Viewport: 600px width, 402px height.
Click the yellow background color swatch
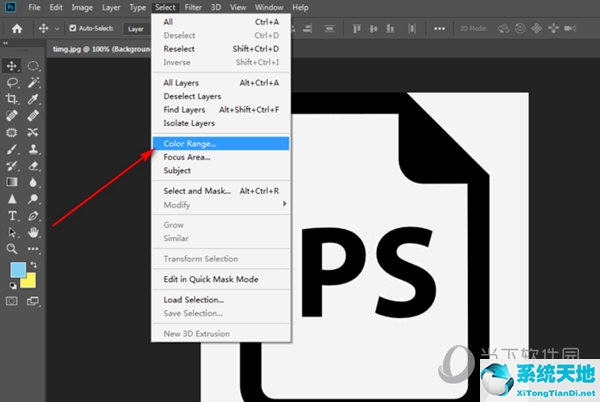(30, 280)
